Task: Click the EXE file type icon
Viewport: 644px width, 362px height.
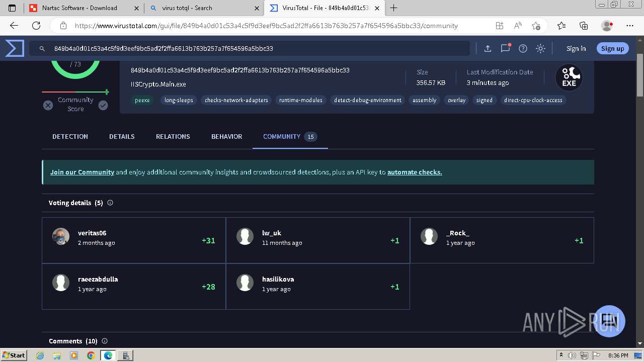Action: (569, 77)
